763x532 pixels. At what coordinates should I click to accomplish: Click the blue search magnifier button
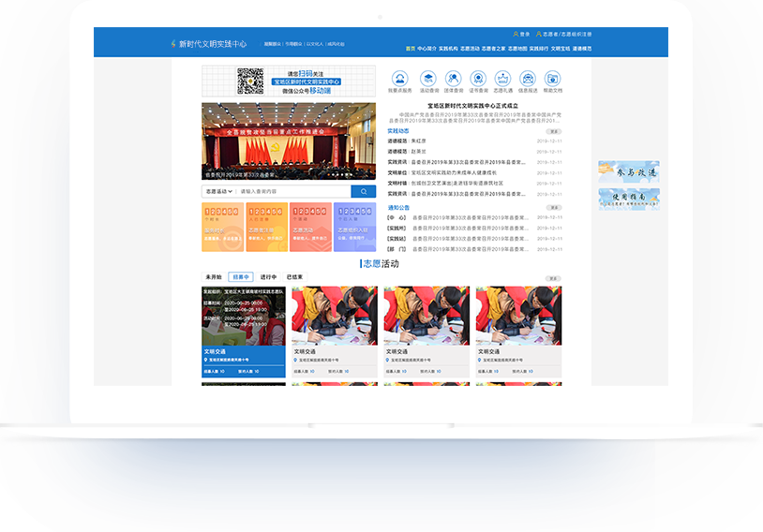pyautogui.click(x=364, y=192)
